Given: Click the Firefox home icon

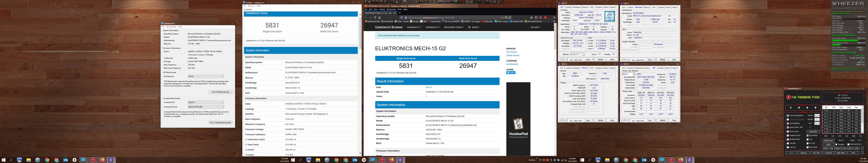Looking at the screenshot, I should (379, 18).
